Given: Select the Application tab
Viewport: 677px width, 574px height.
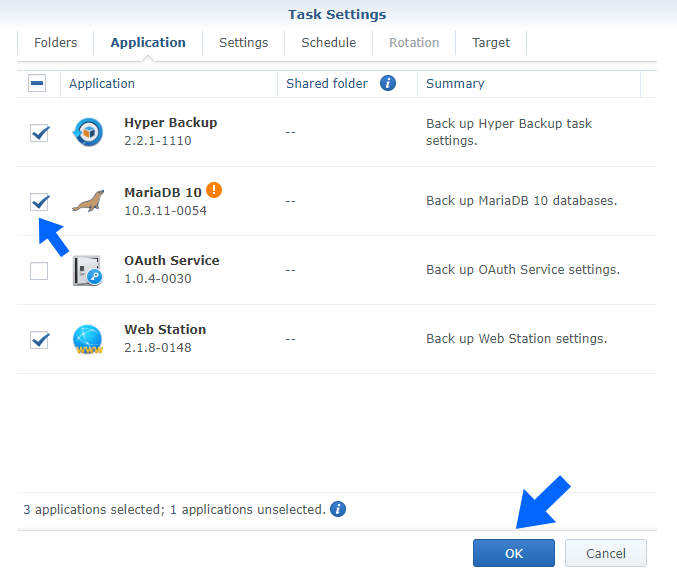Looking at the screenshot, I should click(x=148, y=43).
